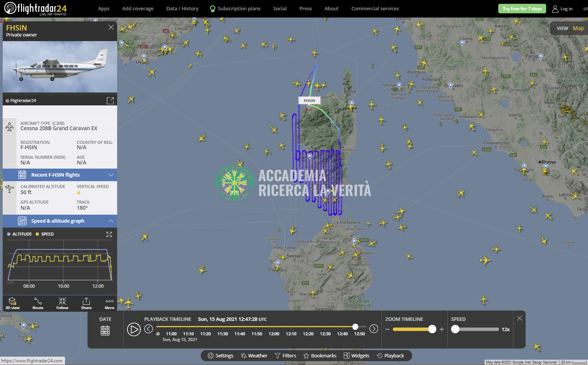Switch the view to Map

(578, 28)
